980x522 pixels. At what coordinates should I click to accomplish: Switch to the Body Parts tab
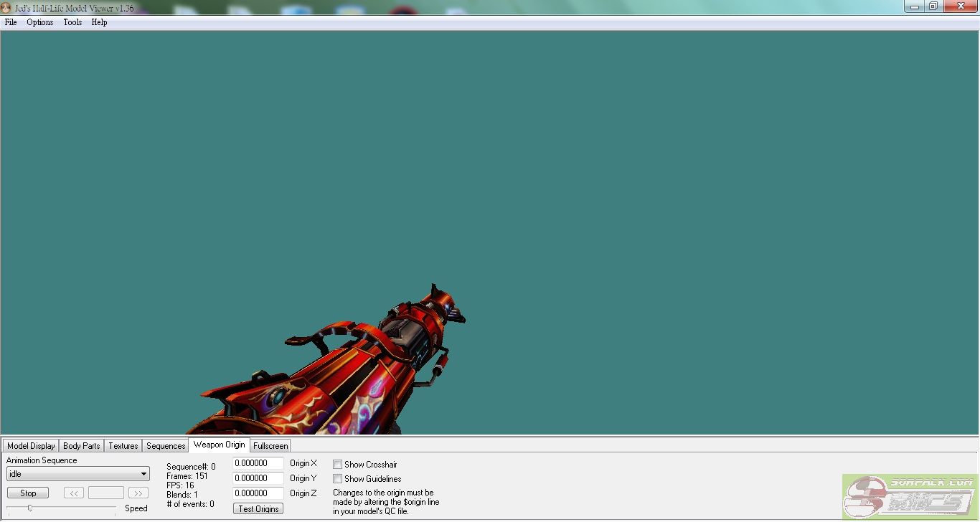82,446
